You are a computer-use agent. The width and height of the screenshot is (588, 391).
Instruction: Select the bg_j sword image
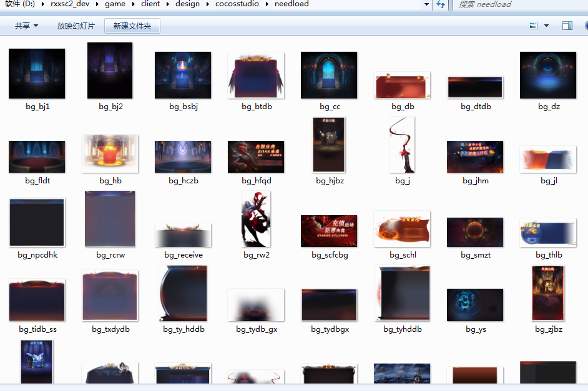click(402, 146)
